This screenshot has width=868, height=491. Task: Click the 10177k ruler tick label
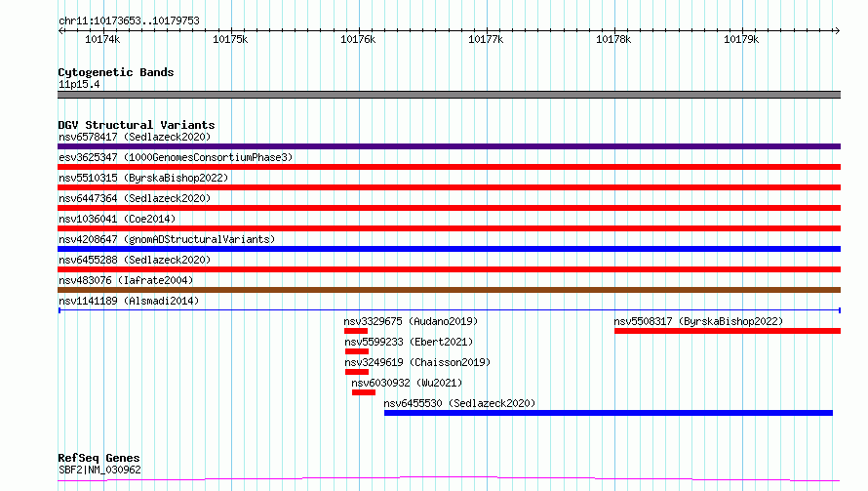(486, 39)
